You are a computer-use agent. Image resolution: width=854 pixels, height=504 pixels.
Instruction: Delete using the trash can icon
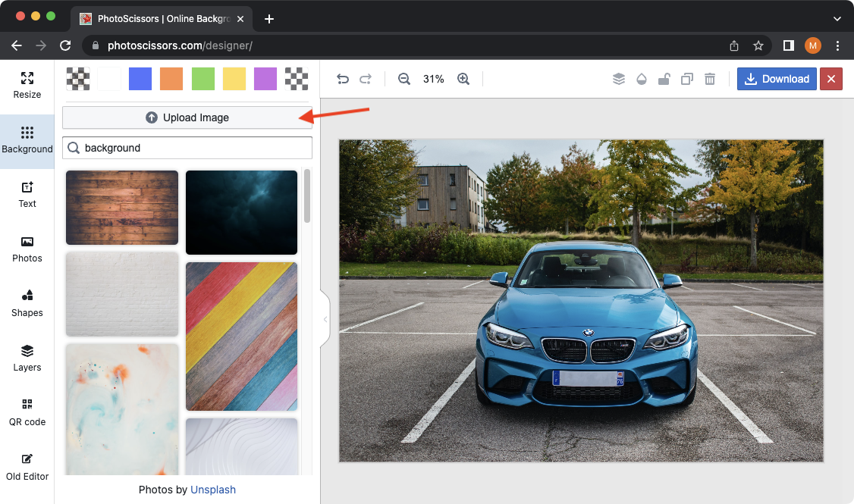710,79
